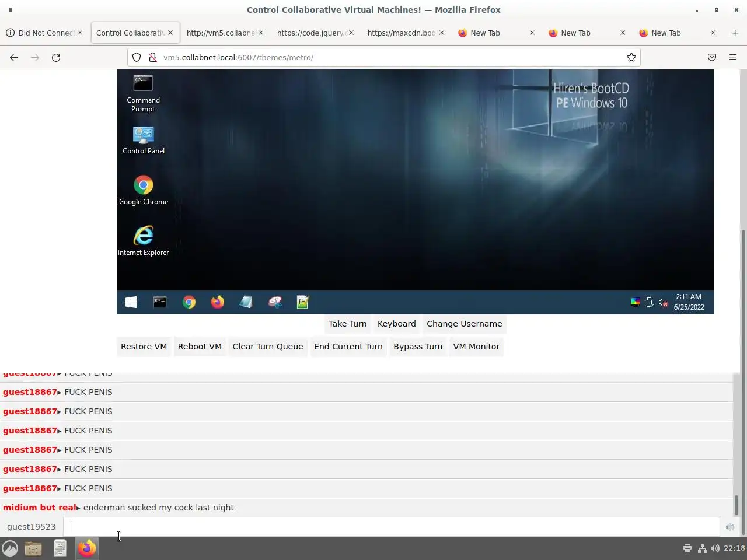This screenshot has height=560, width=747.
Task: Click Firefox icon in VM taskbar
Action: pos(218,302)
